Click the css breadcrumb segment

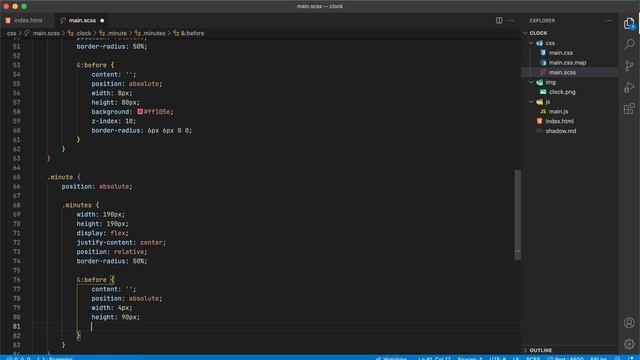tap(11, 33)
